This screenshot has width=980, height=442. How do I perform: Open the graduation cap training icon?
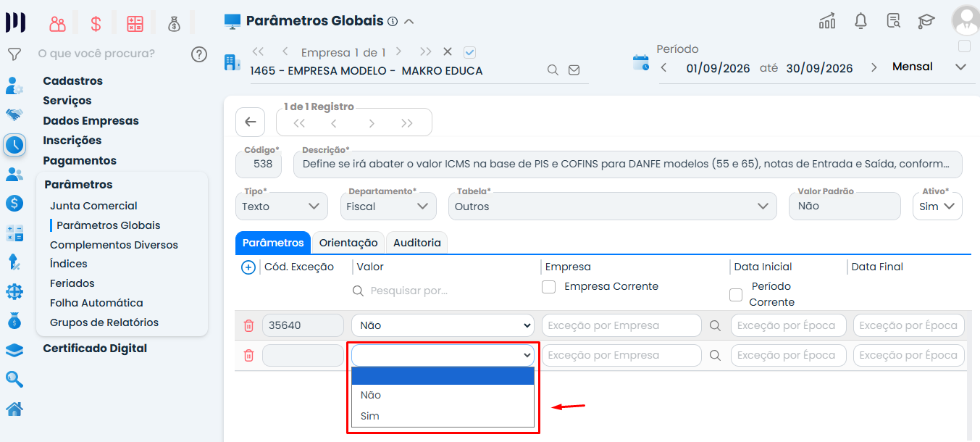point(926,21)
